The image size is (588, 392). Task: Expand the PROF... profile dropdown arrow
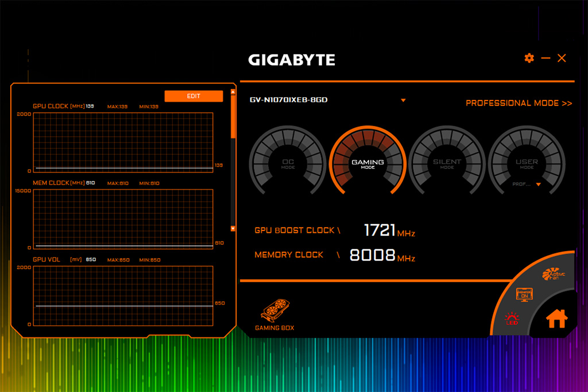click(539, 185)
